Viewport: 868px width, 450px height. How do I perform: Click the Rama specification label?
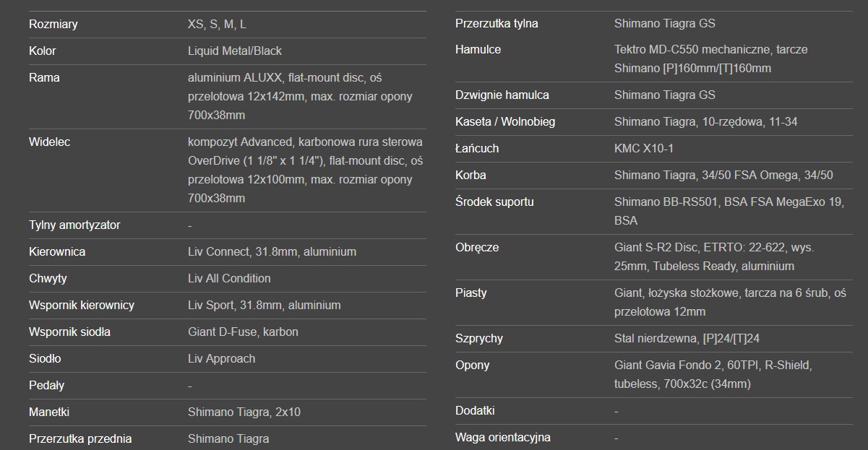[x=44, y=77]
